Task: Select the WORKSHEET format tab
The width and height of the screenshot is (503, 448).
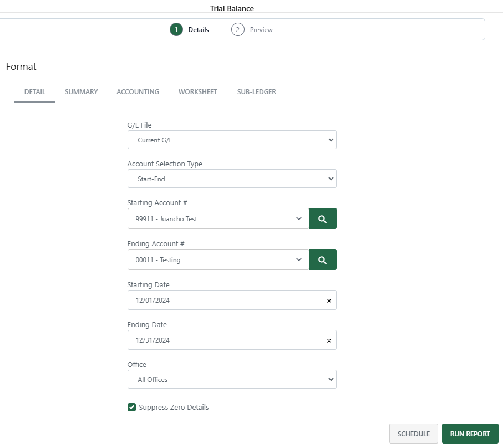Action: tap(197, 91)
